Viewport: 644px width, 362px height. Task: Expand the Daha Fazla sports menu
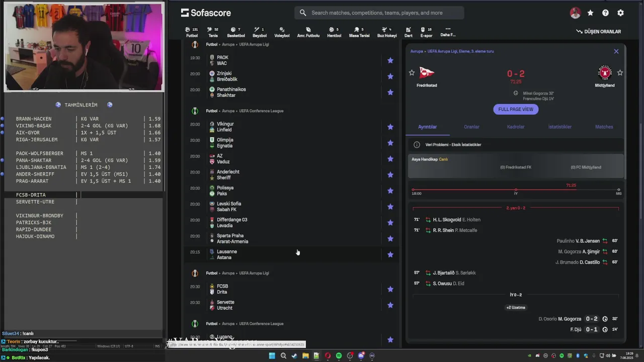tap(448, 32)
